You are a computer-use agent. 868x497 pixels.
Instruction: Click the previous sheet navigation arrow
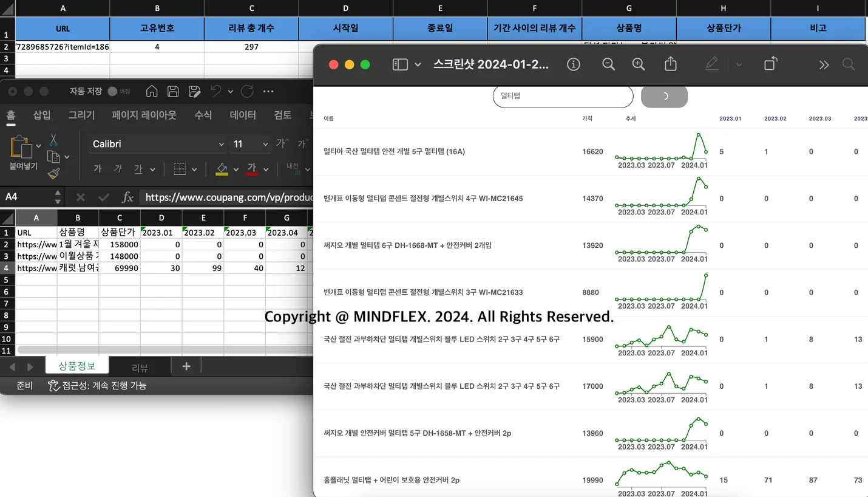pos(12,367)
